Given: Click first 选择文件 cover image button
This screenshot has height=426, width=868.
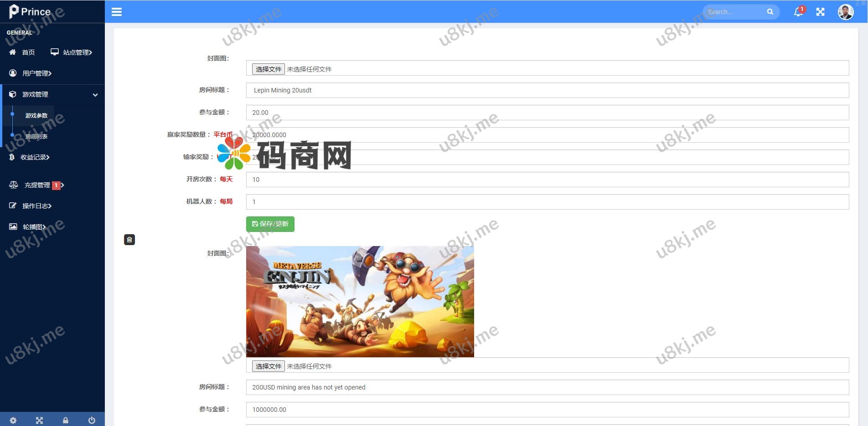Looking at the screenshot, I should tap(269, 69).
